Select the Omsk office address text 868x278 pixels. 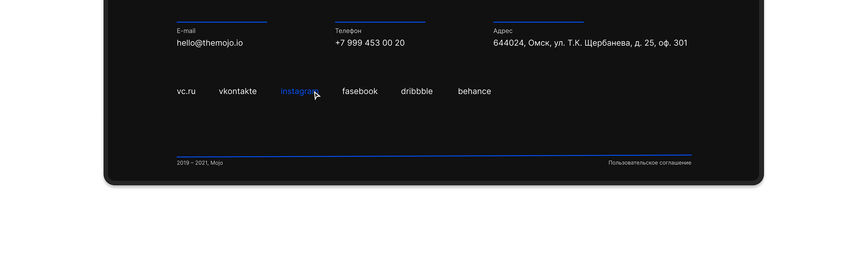coord(590,43)
